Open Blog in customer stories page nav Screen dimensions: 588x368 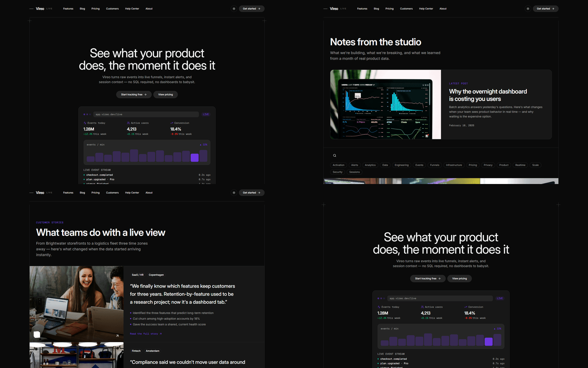click(82, 193)
